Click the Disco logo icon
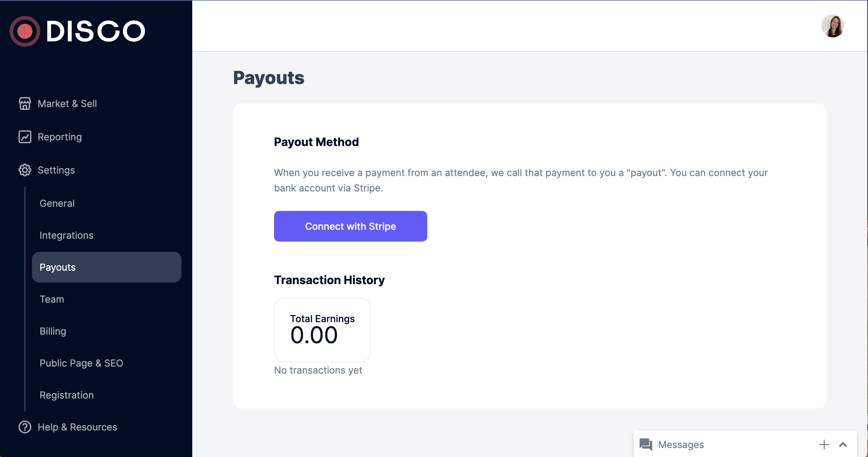This screenshot has width=868, height=457. (x=25, y=31)
